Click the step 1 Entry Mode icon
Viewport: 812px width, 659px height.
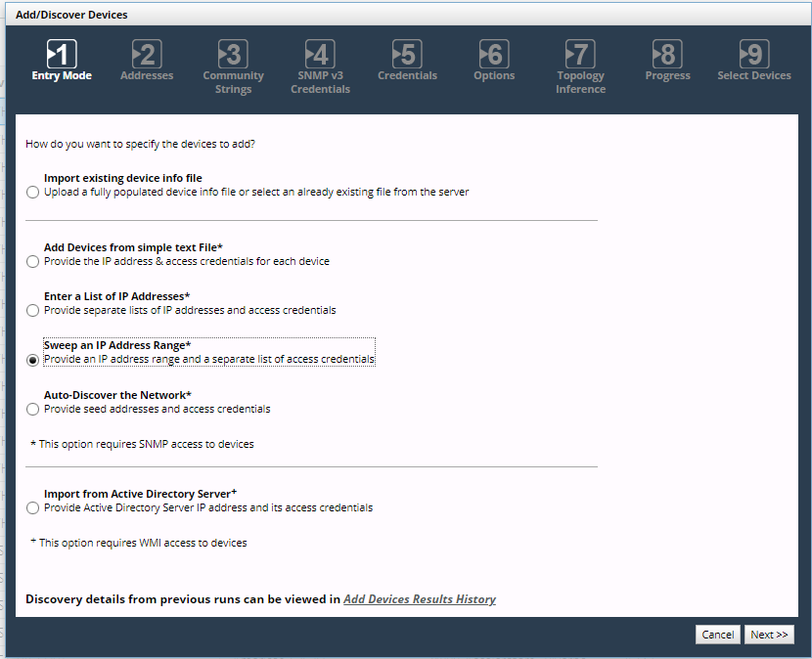click(x=62, y=54)
